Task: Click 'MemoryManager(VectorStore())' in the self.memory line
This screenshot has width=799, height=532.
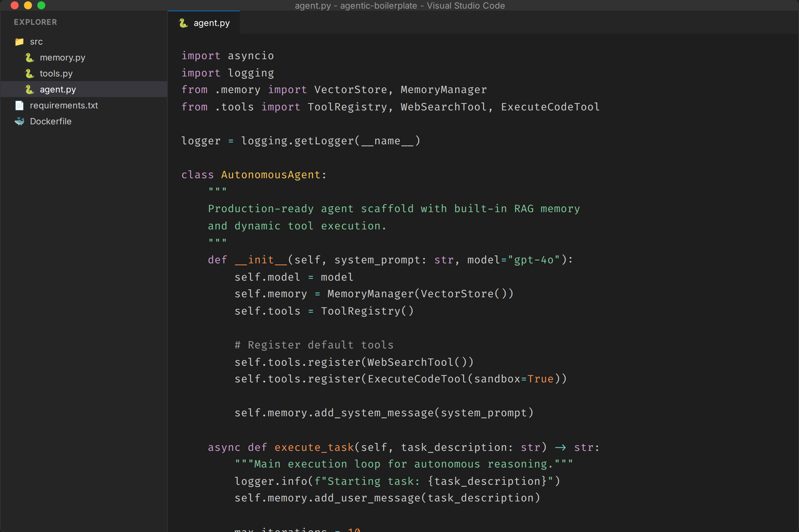Action: click(x=420, y=294)
